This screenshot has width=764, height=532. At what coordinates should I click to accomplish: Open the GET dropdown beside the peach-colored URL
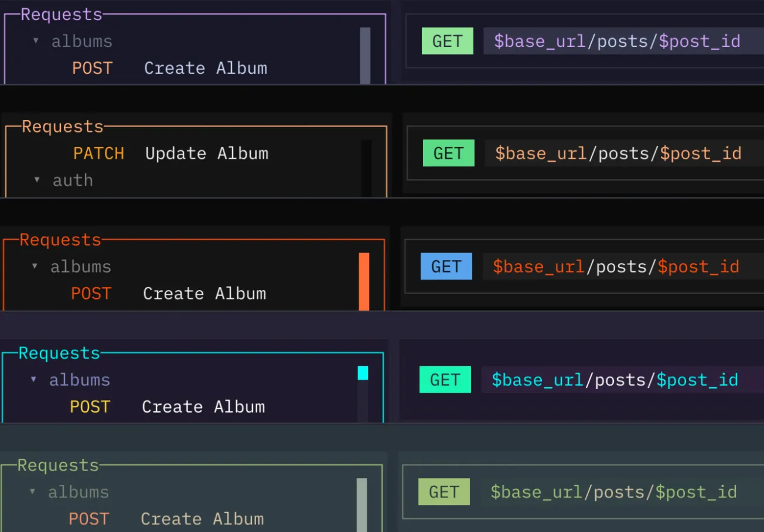(x=449, y=154)
